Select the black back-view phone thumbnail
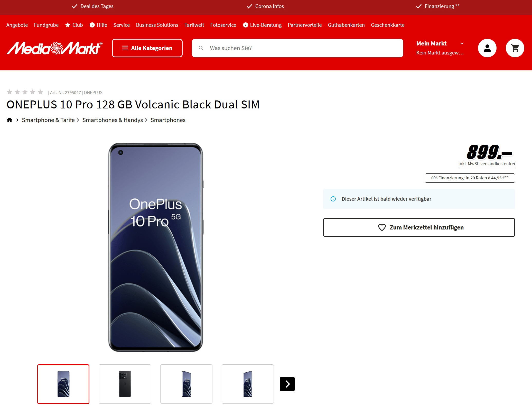The height and width of the screenshot is (406, 532). tap(125, 384)
